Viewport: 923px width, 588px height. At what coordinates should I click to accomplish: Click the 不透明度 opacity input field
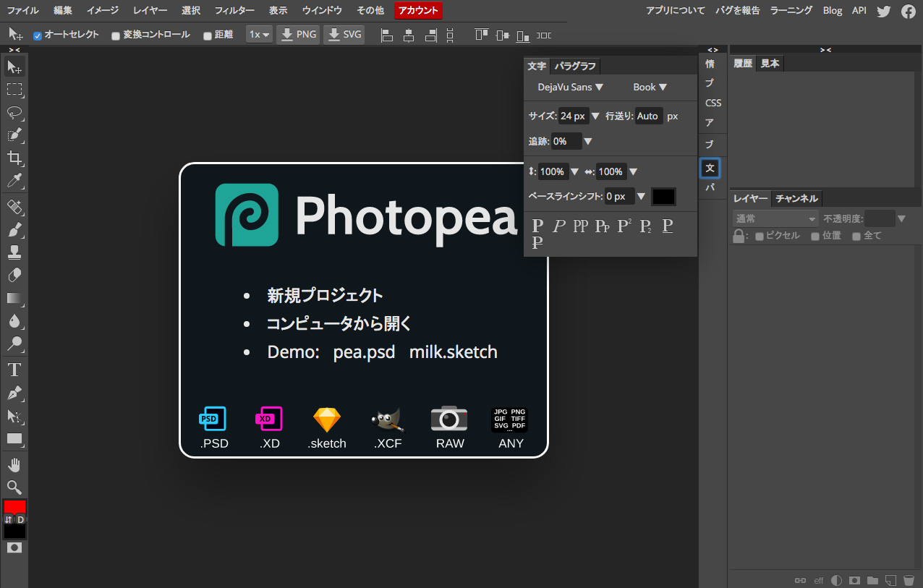[x=880, y=218]
